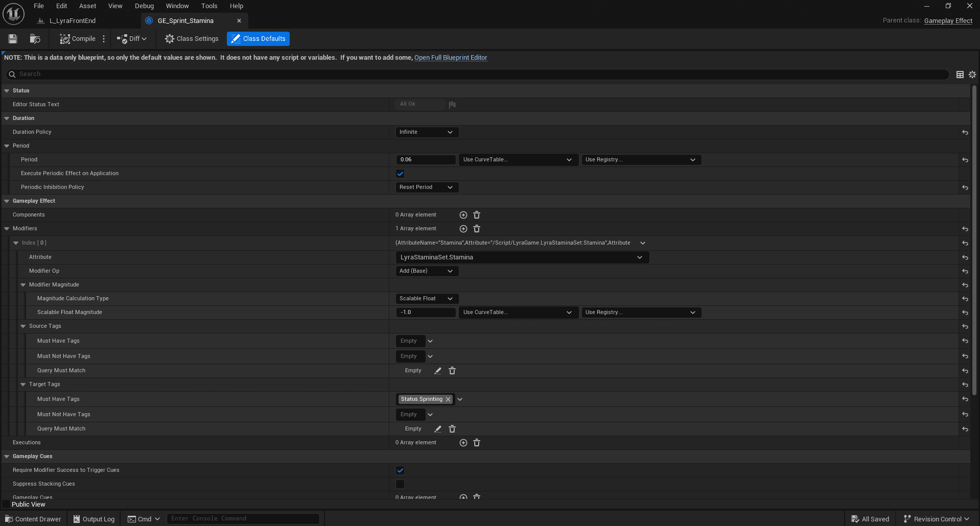Open Scalable Float Magnitude Use Registry dropdown
This screenshot has width=980, height=526.
[641, 313]
